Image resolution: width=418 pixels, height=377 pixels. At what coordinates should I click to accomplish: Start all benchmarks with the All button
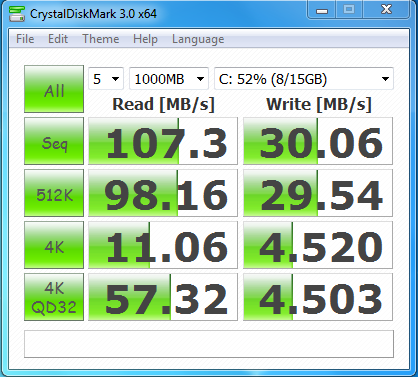54,89
